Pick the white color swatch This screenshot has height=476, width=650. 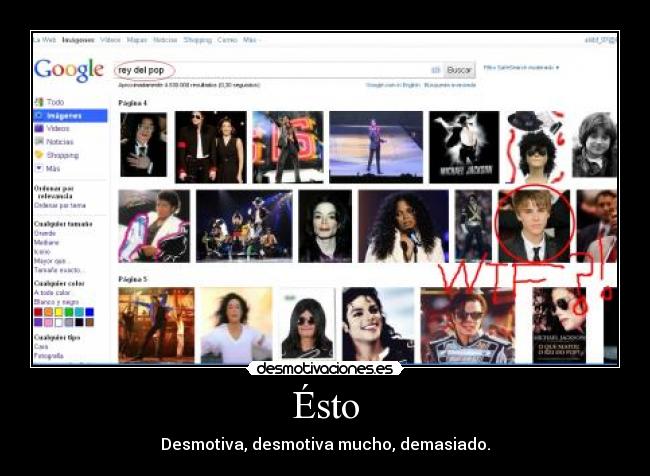pyautogui.click(x=59, y=322)
